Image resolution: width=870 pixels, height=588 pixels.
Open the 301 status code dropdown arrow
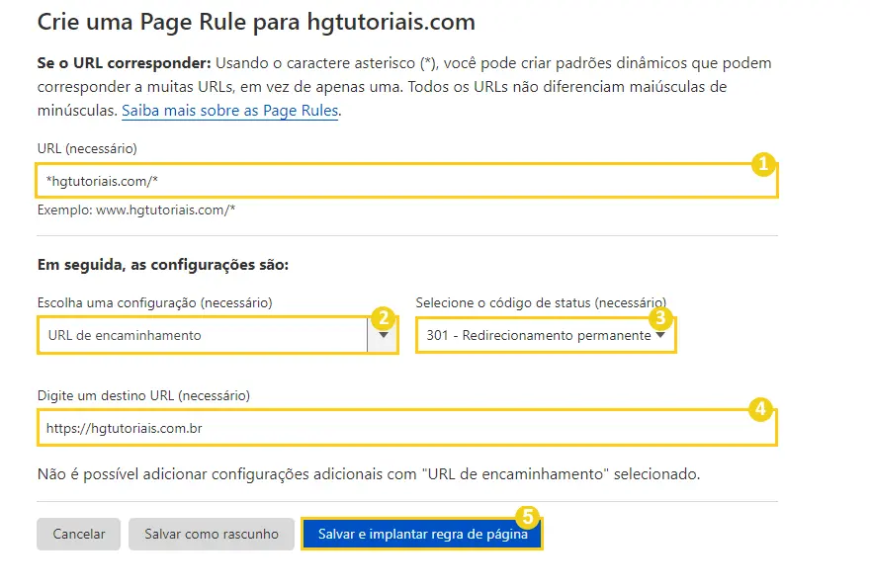660,336
